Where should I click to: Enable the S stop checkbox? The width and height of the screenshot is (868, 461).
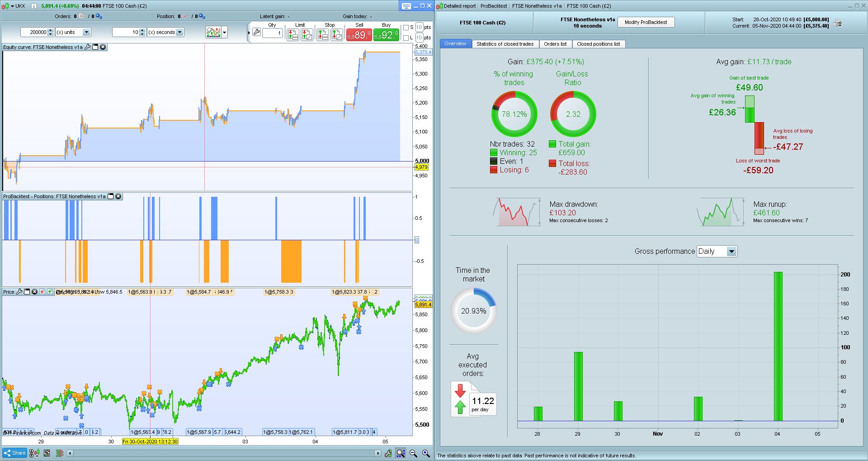(x=406, y=28)
